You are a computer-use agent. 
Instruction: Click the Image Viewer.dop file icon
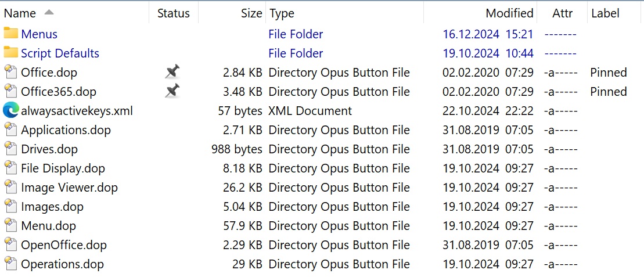[11, 188]
